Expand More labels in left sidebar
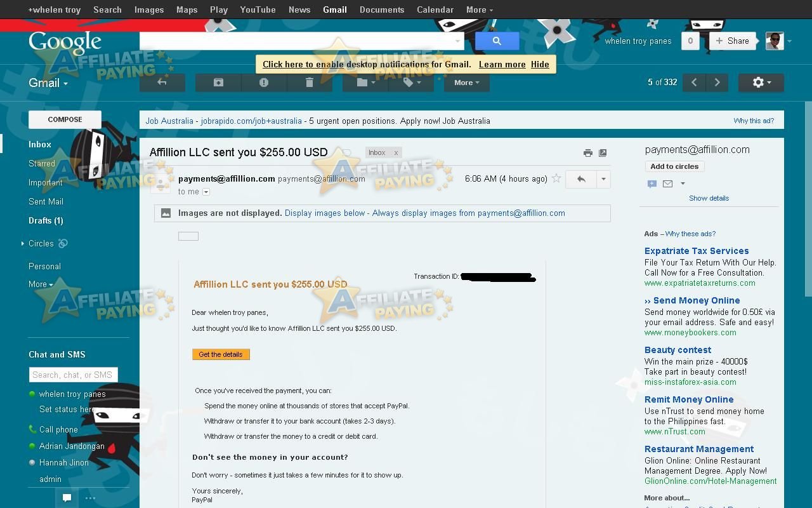 pos(41,284)
